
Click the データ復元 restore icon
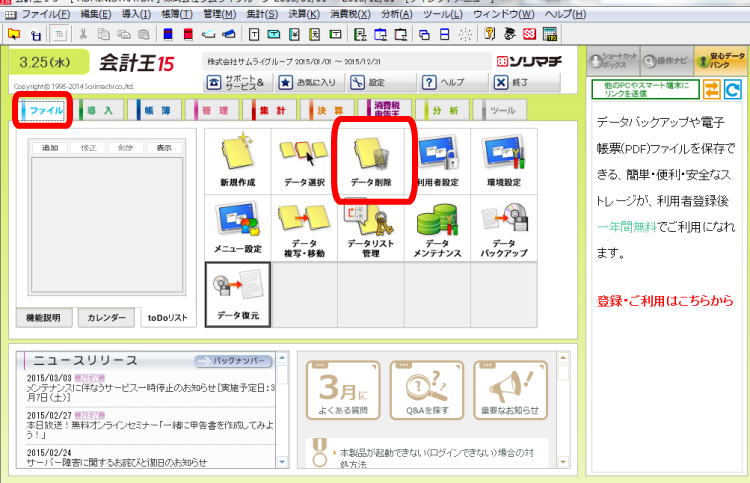pyautogui.click(x=237, y=294)
